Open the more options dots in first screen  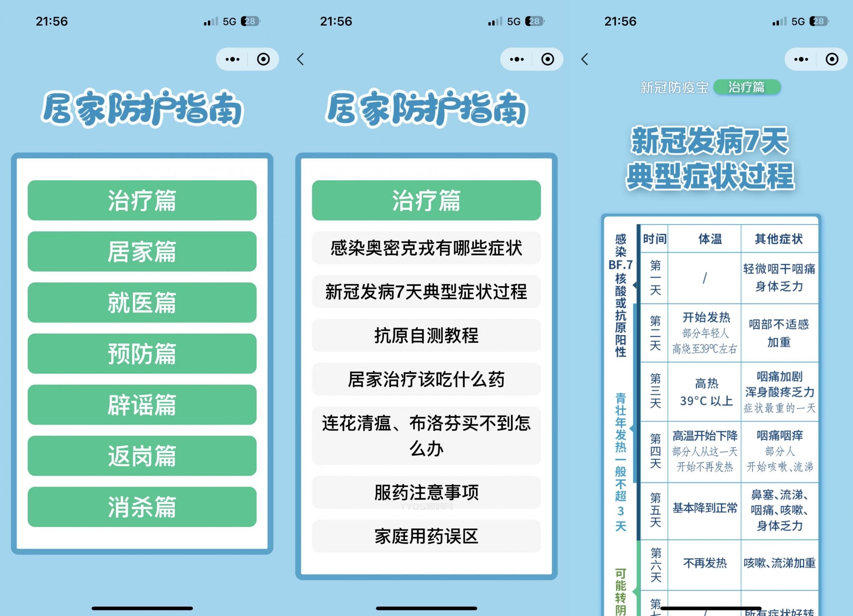tap(232, 59)
